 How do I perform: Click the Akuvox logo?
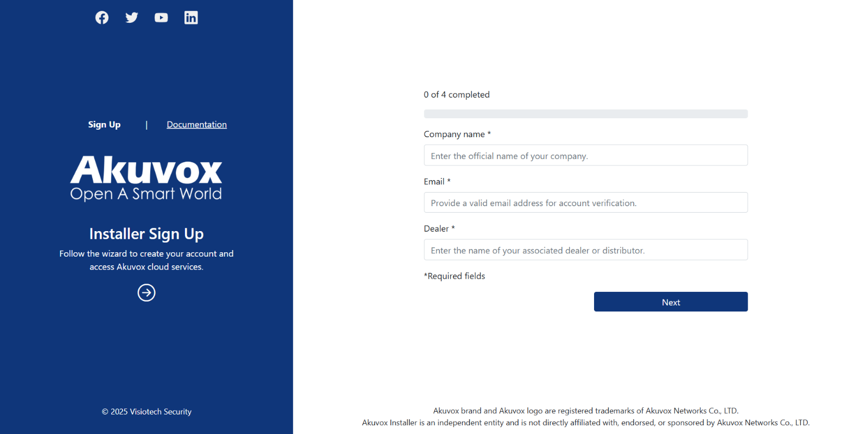(146, 178)
